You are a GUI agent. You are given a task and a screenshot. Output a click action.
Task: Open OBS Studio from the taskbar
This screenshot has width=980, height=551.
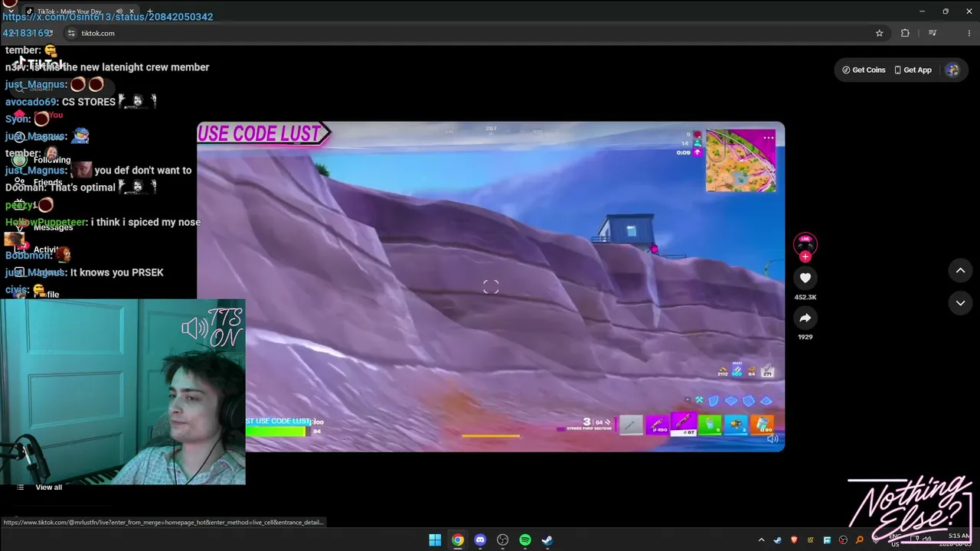pyautogui.click(x=502, y=540)
